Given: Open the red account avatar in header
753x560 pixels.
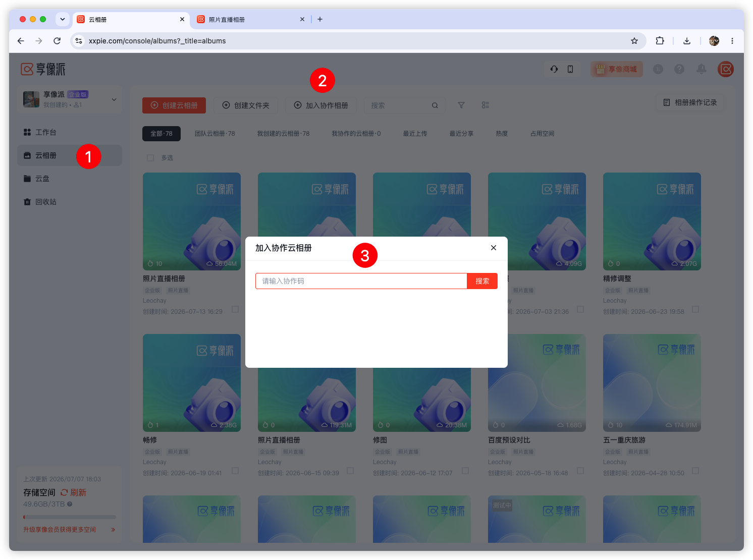Looking at the screenshot, I should (x=726, y=69).
